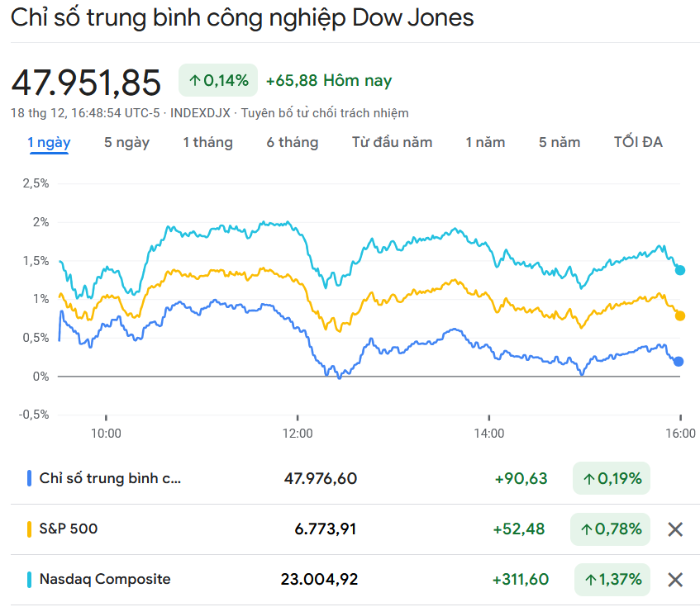Viewport: 700px width, 607px height.
Task: Click the Nasdaq line end dot
Action: click(680, 270)
